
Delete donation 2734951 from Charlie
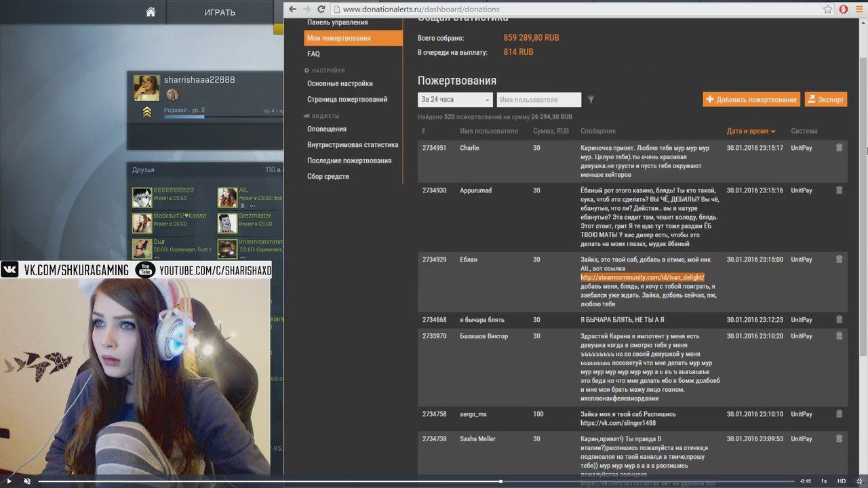pyautogui.click(x=840, y=148)
